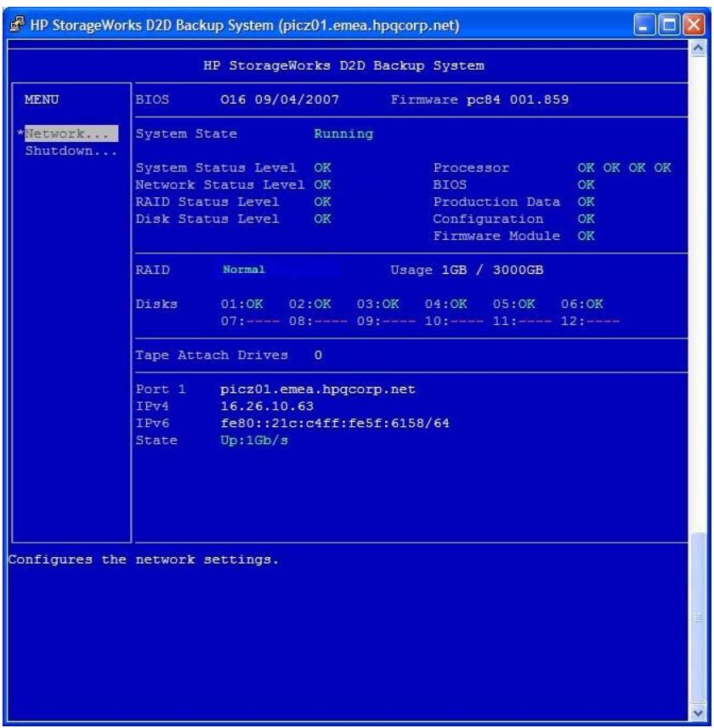Click the vertical scrollbar thumb
Image resolution: width=714 pixels, height=728 pixels.
tap(698, 617)
